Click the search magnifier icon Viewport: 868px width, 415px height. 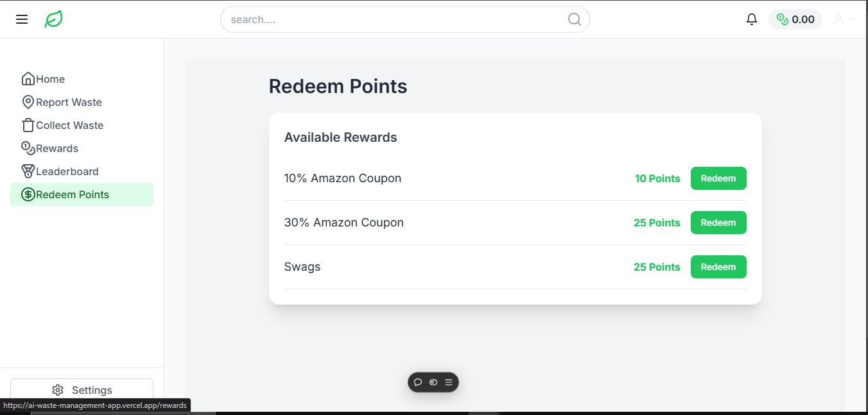[574, 19]
